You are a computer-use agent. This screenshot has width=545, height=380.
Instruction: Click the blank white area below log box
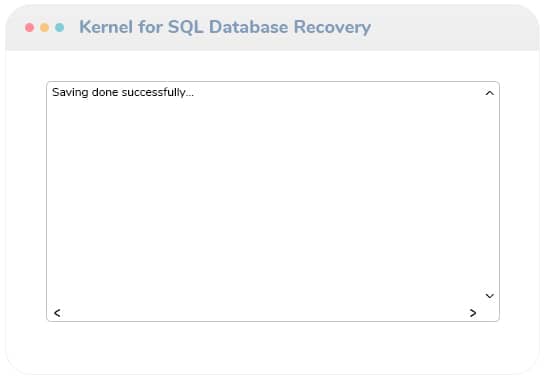coord(272,346)
